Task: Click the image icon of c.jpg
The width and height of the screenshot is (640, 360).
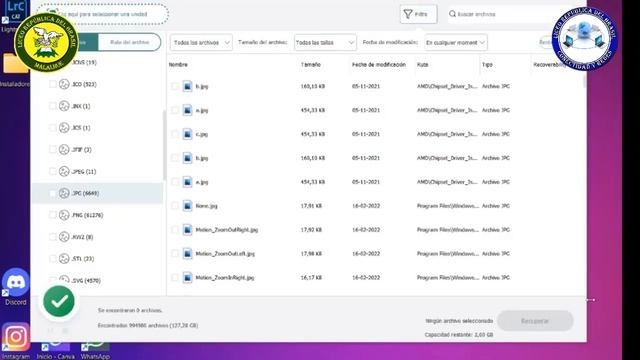Action: pos(187,134)
